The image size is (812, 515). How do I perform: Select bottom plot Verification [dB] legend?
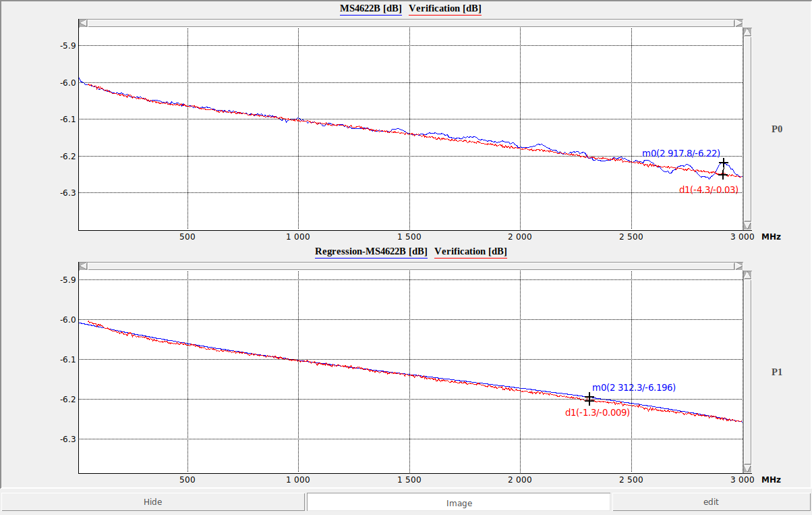coord(471,252)
